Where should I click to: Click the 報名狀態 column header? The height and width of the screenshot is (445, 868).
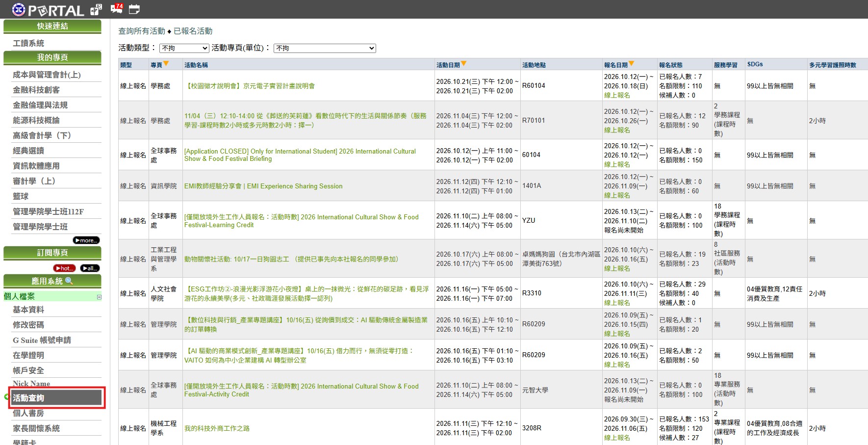click(670, 65)
